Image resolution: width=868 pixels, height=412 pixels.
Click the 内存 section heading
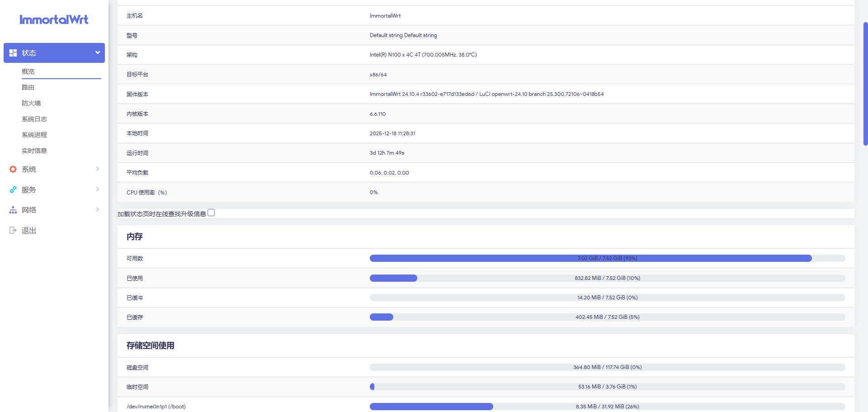(x=135, y=237)
